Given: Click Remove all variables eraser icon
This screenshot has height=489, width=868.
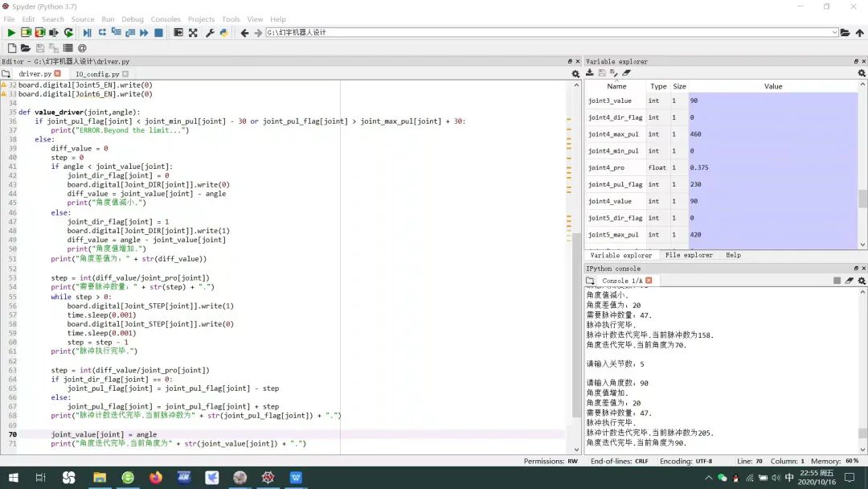Looking at the screenshot, I should [x=627, y=72].
